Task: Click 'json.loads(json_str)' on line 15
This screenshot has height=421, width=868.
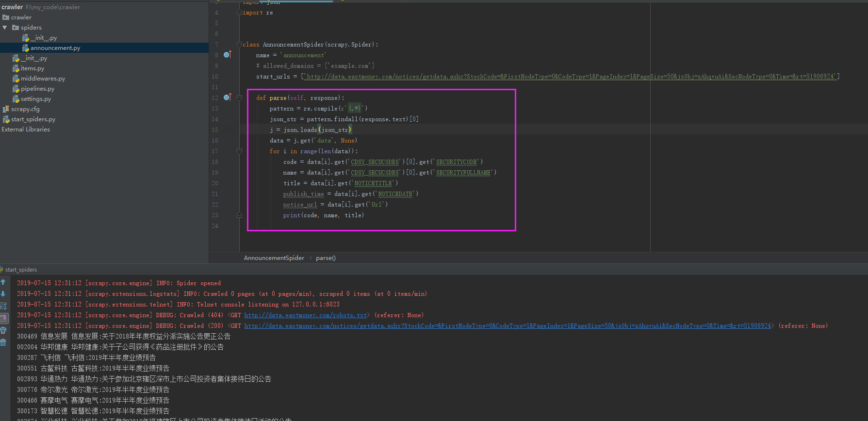Action: [x=317, y=130]
